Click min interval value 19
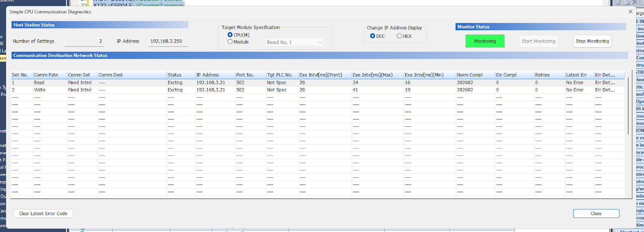Viewport: 644px width, 232px height. [x=408, y=90]
